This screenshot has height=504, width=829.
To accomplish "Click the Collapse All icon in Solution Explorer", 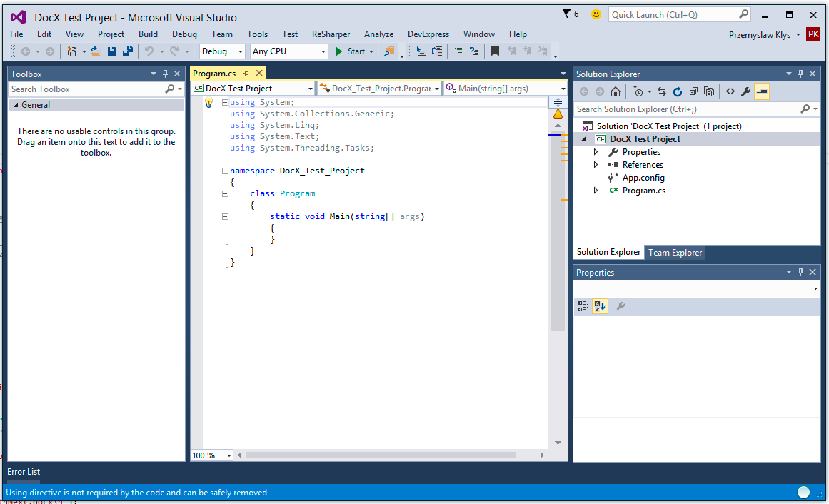I will [x=694, y=91].
